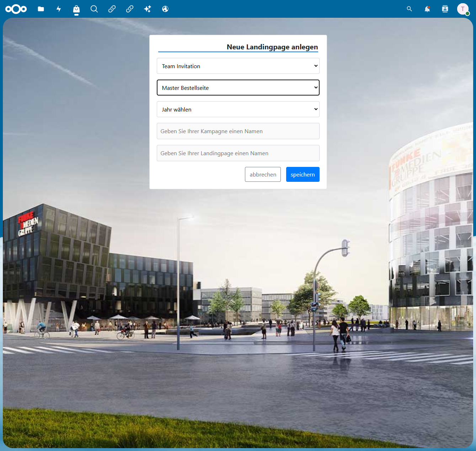Expand the Team Invitation dropdown
Screen dimensions: 476x451
(238, 66)
